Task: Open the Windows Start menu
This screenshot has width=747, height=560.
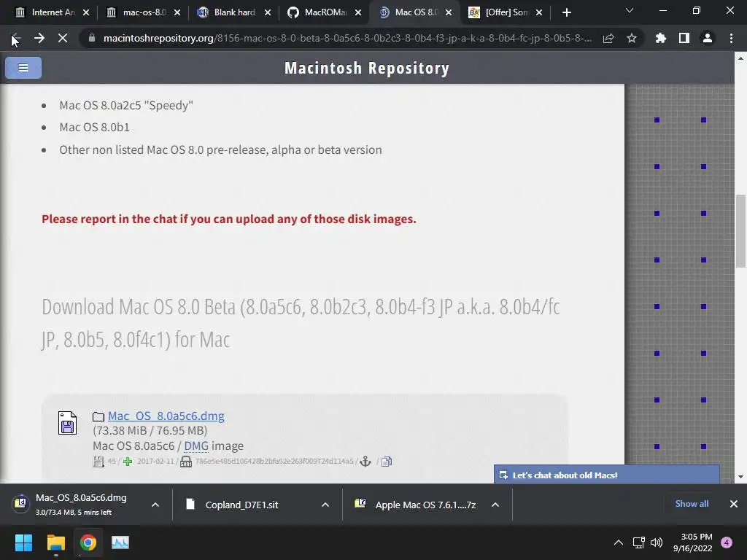Action: pos(23,542)
